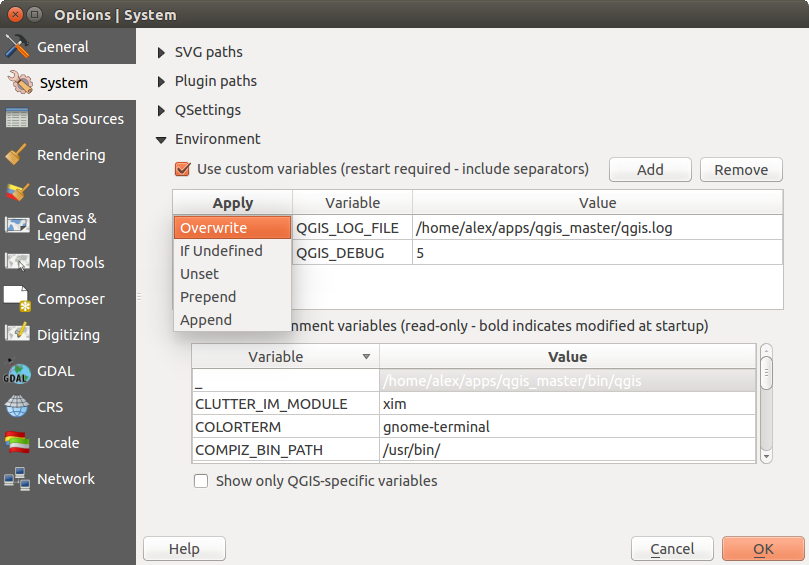Open Map Tools icon in sidebar
809x565 pixels.
tap(17, 263)
